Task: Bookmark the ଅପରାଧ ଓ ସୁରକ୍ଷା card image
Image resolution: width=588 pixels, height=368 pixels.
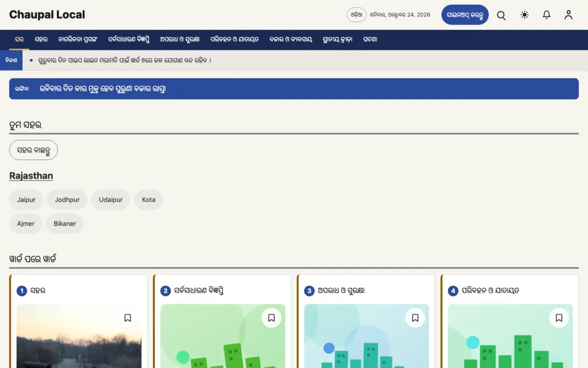Action: [x=416, y=318]
